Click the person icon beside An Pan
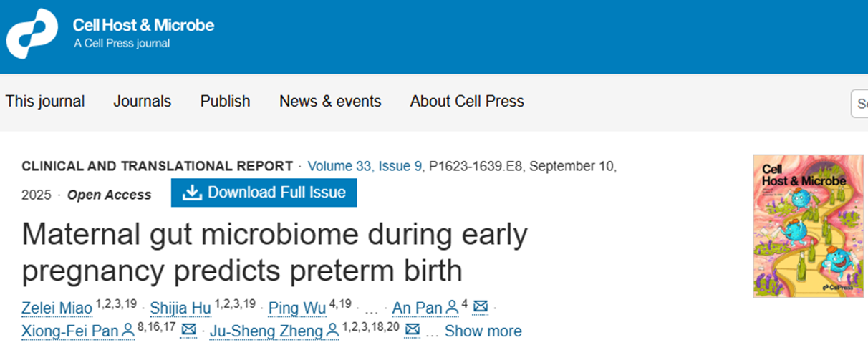Viewport: 868px width, 345px height. click(x=452, y=308)
